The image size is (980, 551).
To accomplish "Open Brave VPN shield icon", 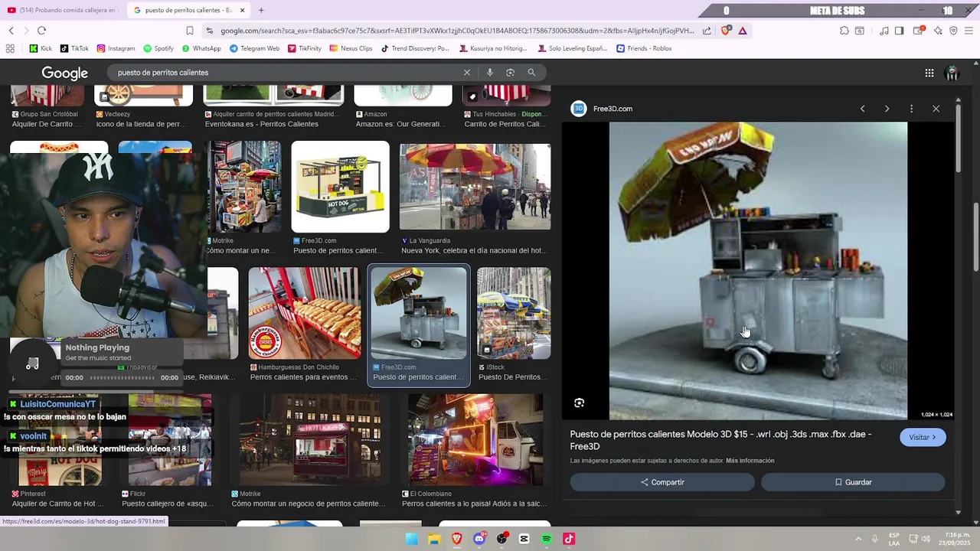I will click(953, 31).
